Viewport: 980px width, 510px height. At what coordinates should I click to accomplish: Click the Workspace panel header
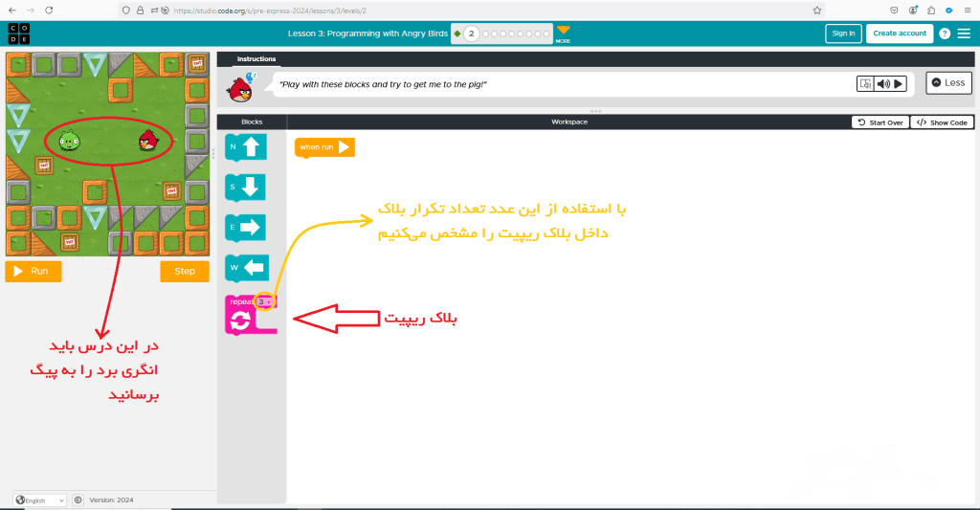[x=569, y=122]
